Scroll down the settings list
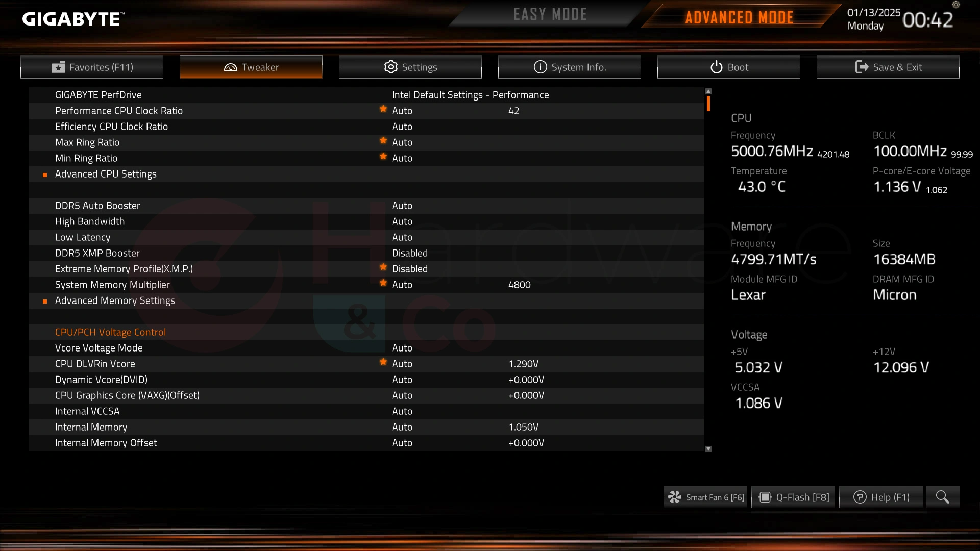The width and height of the screenshot is (980, 551). click(709, 449)
